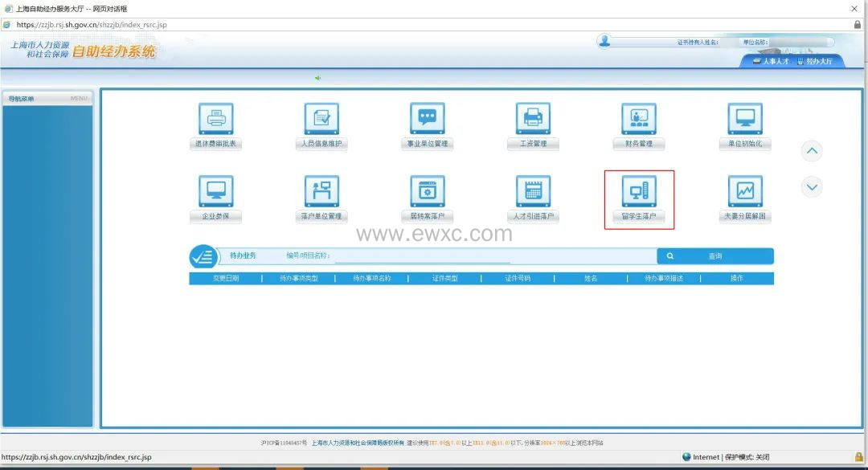
Task: Click the user avatar icon in the header
Action: pos(604,41)
